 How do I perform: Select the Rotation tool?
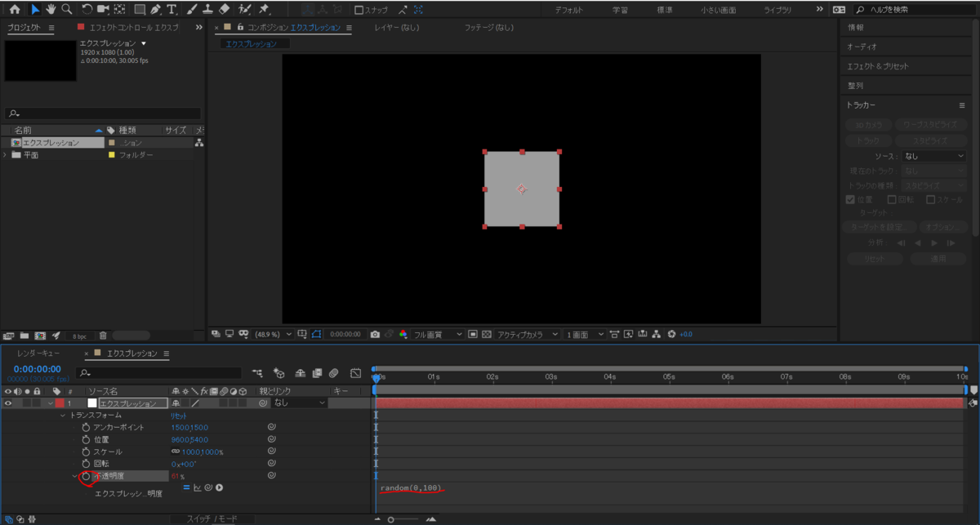(87, 10)
